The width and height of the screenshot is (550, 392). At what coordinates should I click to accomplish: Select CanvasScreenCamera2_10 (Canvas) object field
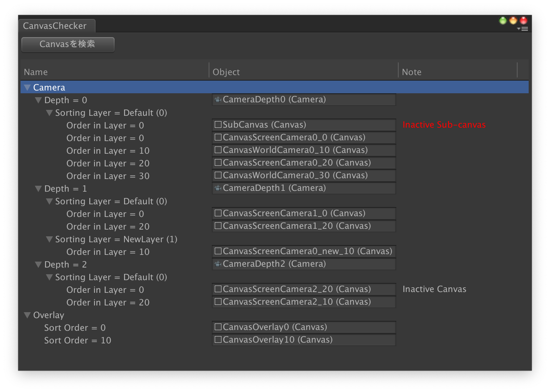(304, 302)
